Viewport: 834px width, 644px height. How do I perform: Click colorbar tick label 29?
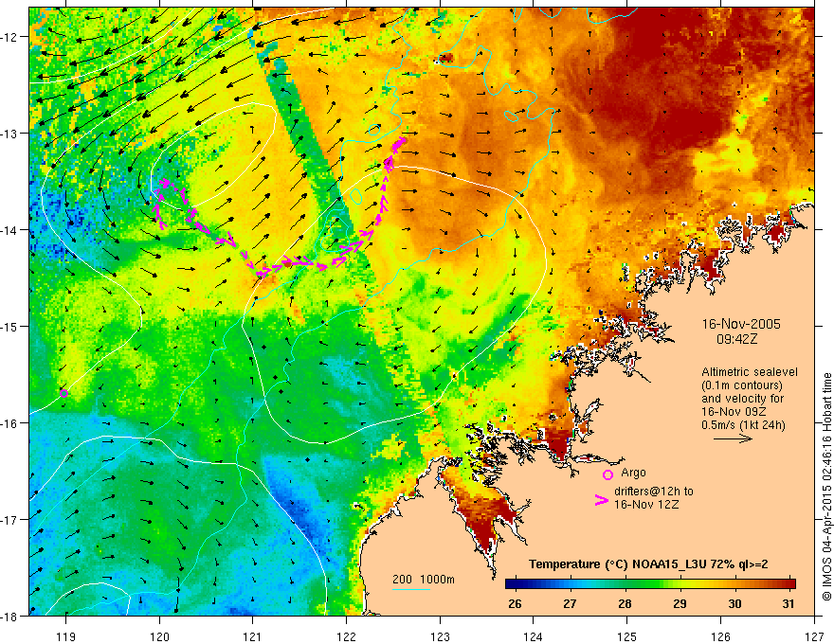tap(680, 603)
